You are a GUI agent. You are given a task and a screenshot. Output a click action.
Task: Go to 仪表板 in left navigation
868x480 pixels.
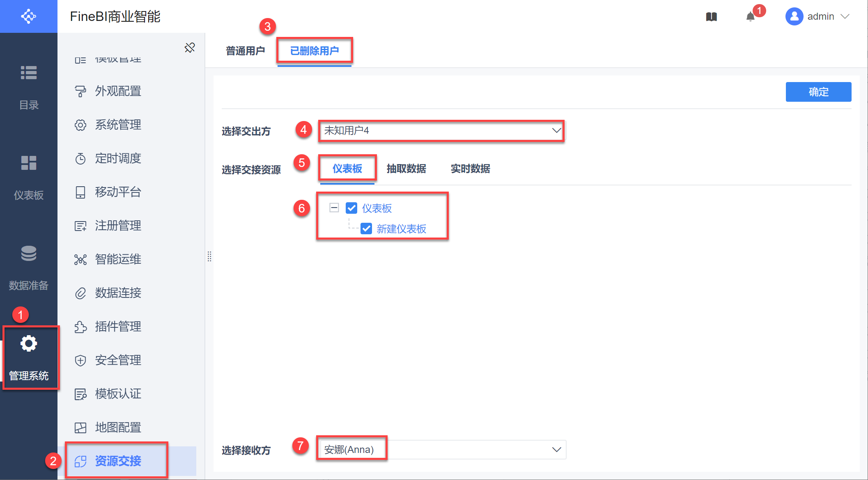pos(29,163)
